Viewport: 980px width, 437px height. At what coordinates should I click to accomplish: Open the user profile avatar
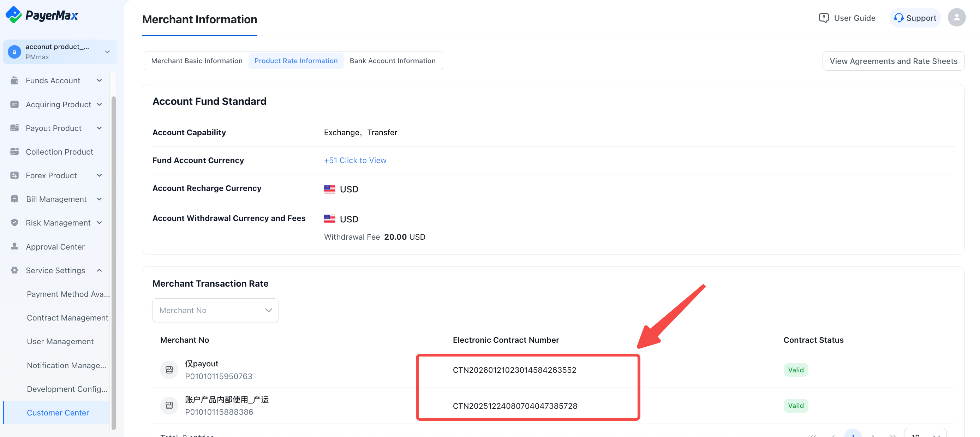pos(956,18)
